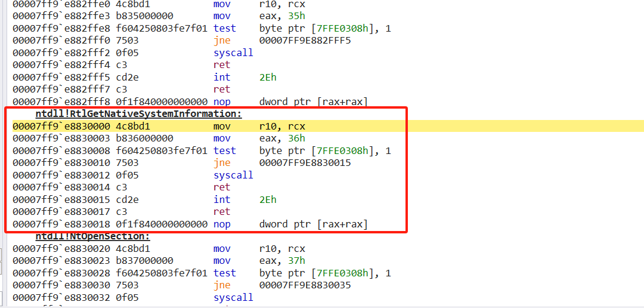
Task: Click address 00007ff9`e8830028 of the test instruction
Action: tap(61, 273)
